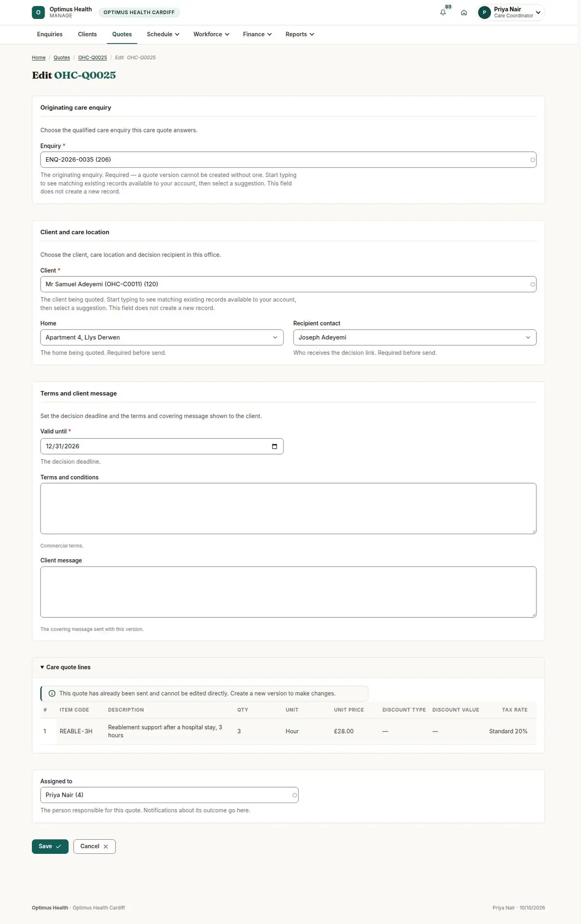Click into the Terms and conditions textarea

(x=288, y=508)
